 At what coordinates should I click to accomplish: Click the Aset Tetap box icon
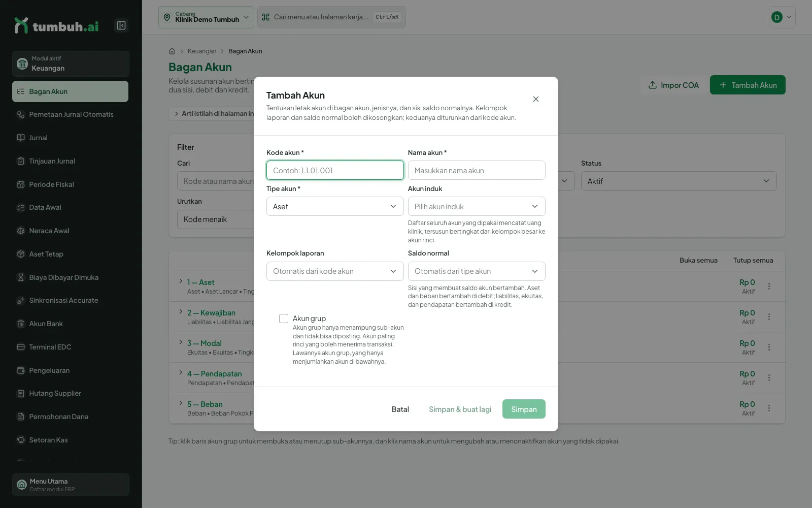[21, 254]
